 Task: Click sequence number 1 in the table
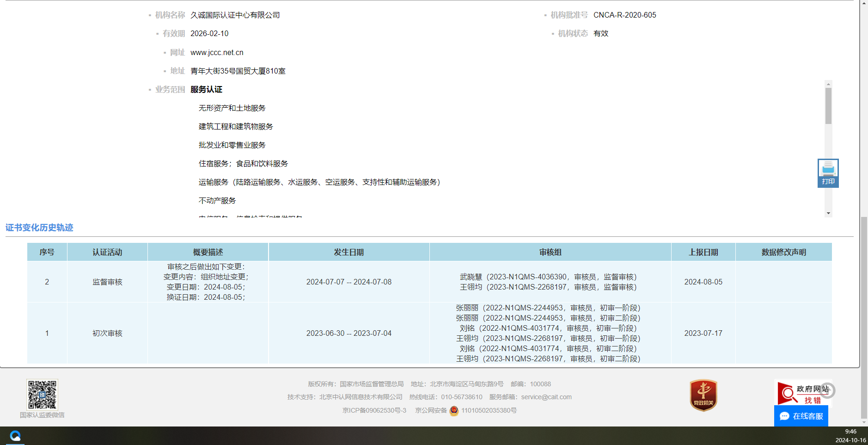47,333
